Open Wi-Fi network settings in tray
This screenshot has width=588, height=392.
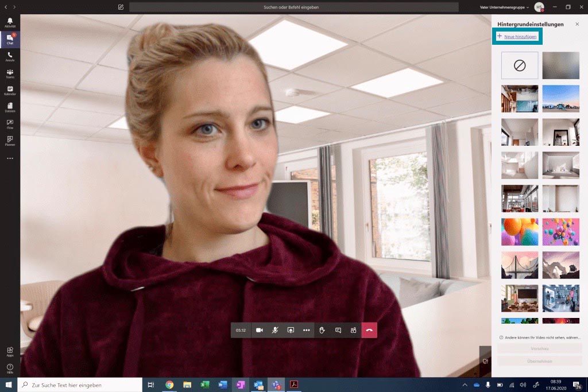coord(512,385)
